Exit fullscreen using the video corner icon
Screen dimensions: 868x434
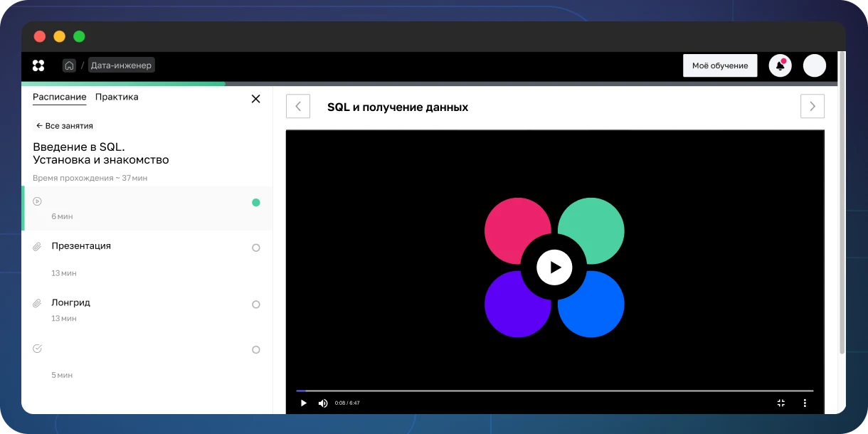point(780,403)
